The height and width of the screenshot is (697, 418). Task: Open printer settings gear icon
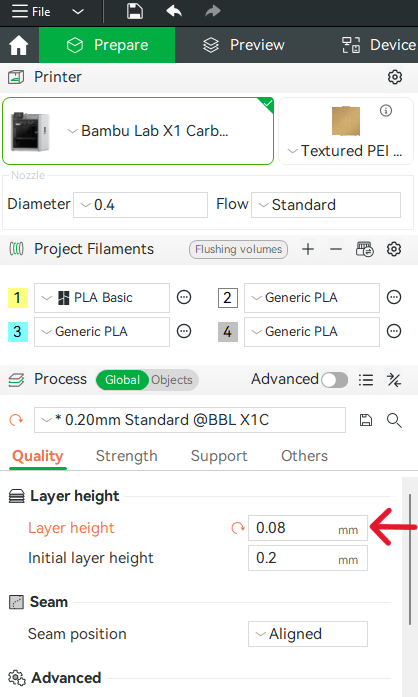click(x=394, y=77)
